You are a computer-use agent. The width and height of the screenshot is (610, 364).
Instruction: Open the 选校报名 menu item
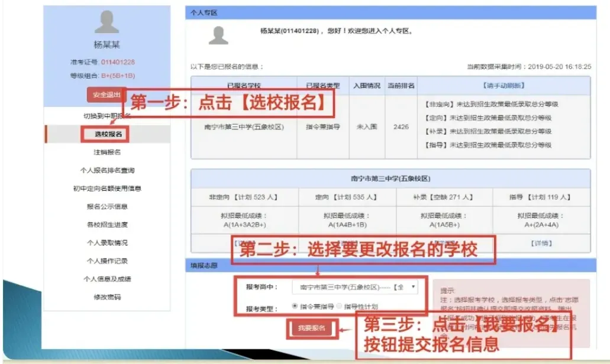[x=108, y=134]
